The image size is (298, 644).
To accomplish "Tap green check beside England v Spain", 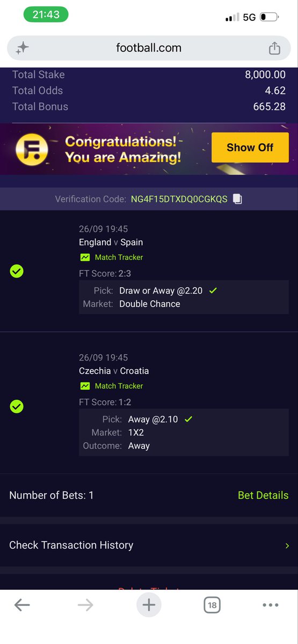I will tap(17, 272).
